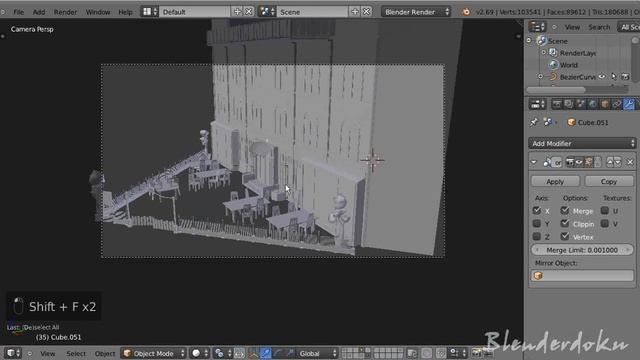Move the Mirror modifier up

pos(610,162)
